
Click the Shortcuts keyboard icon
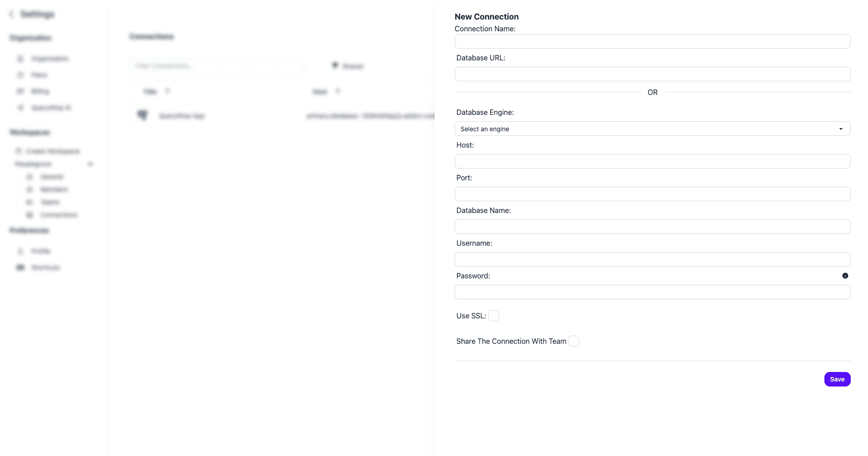[20, 268]
